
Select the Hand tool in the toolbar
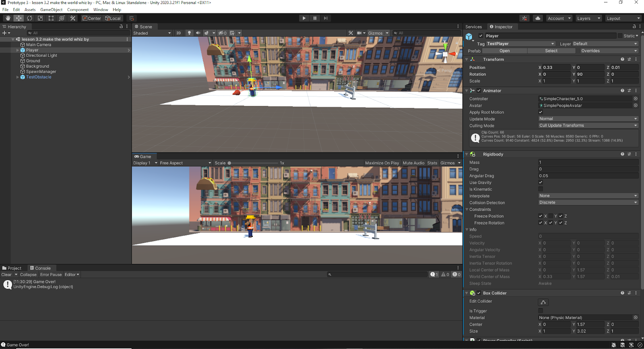click(8, 18)
